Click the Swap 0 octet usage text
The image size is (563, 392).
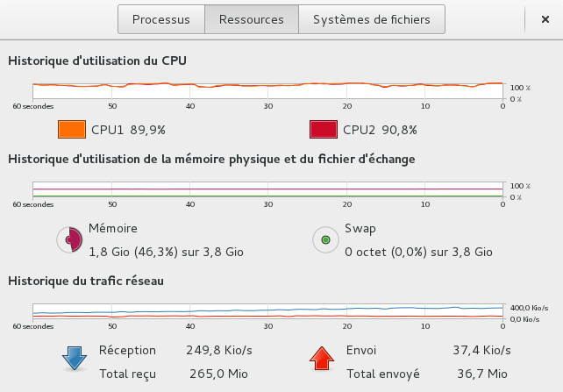point(418,252)
